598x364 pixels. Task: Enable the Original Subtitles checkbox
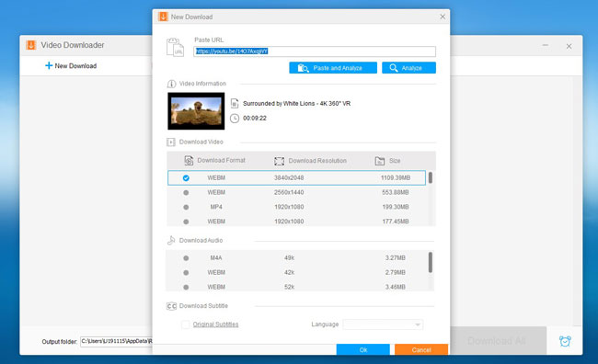185,324
